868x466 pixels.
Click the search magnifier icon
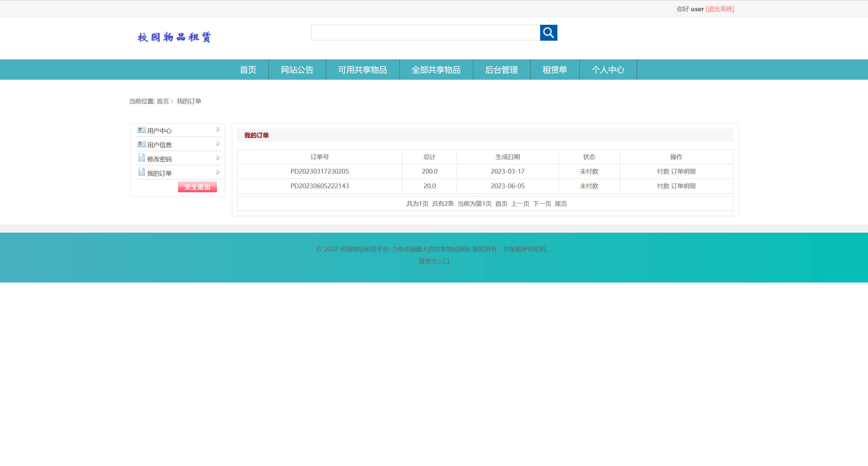click(548, 33)
